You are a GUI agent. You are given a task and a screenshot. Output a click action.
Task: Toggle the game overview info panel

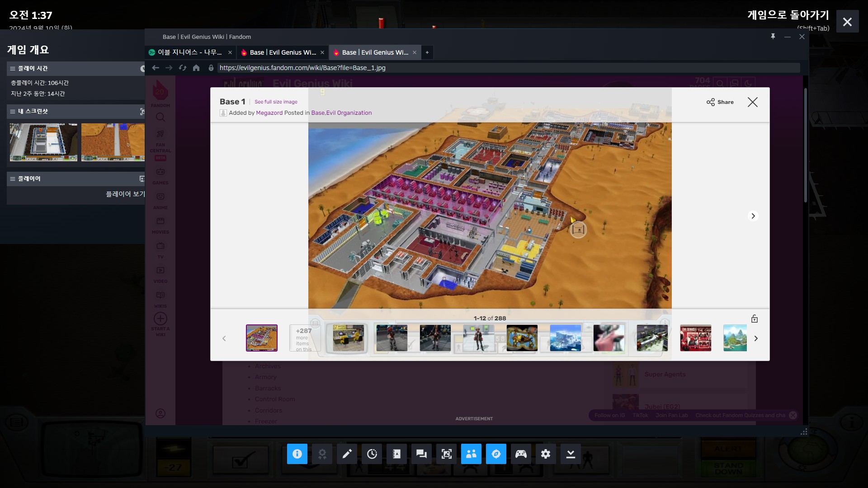tap(297, 454)
